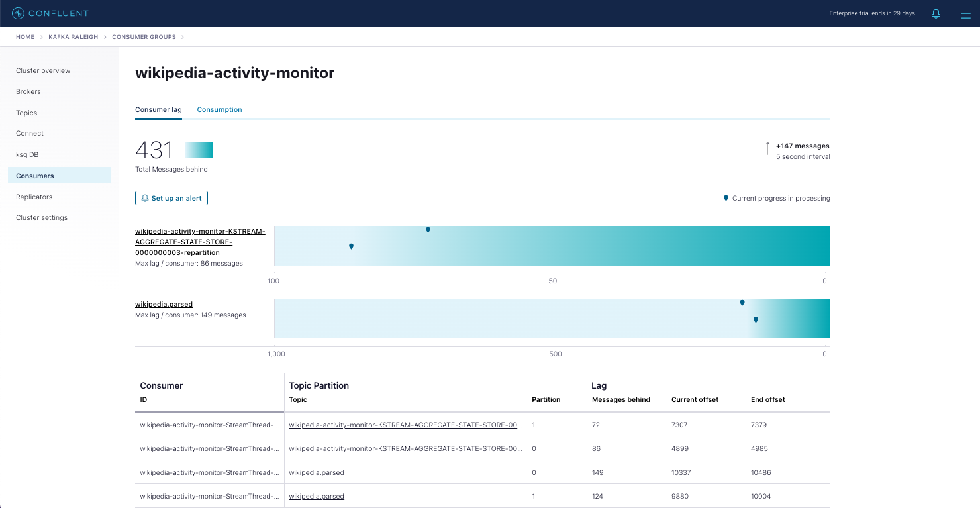Click the end offset 7379 cell
Image resolution: width=980 pixels, height=508 pixels.
(759, 425)
